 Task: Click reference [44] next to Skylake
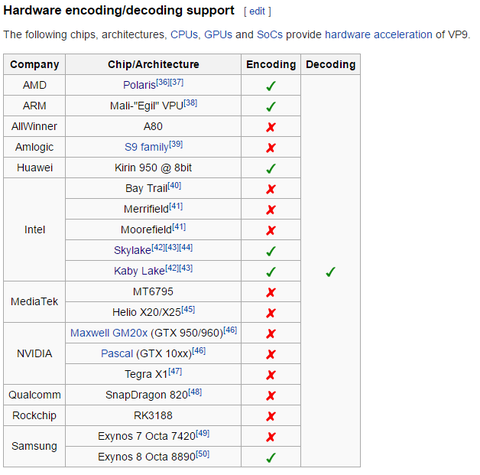pos(186,247)
